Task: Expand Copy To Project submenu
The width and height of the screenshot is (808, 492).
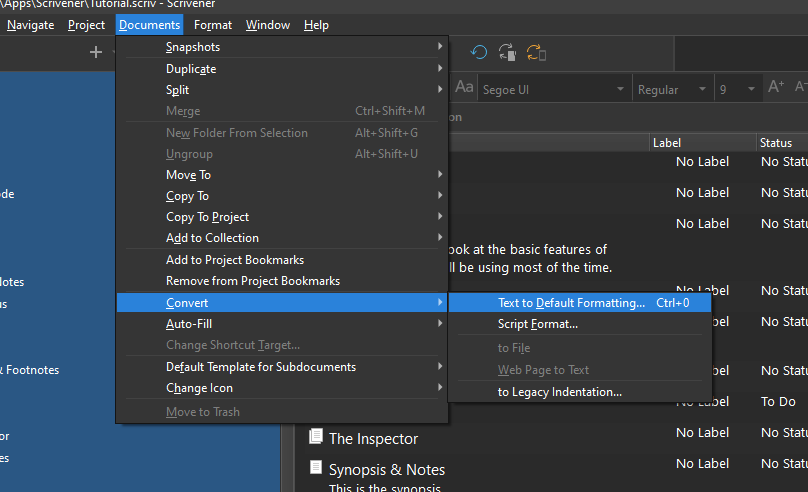Action: tap(282, 217)
